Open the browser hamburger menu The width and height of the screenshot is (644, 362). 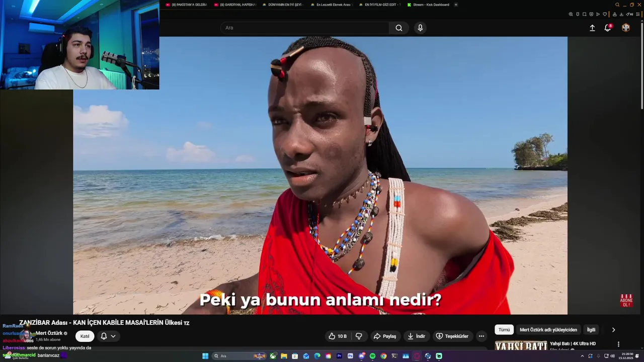pyautogui.click(x=638, y=14)
